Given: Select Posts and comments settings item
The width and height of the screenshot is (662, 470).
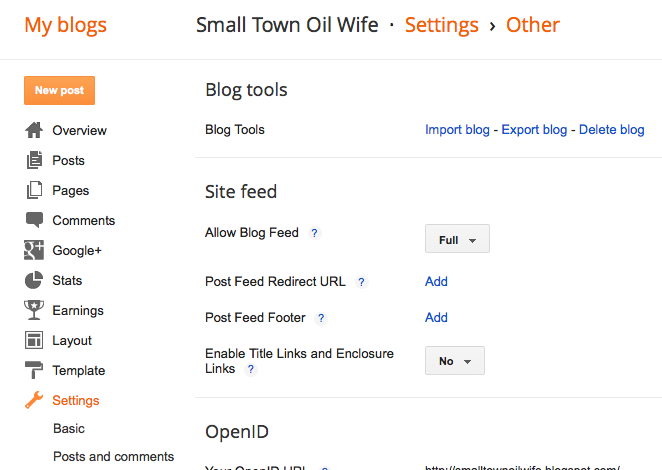Looking at the screenshot, I should (113, 456).
